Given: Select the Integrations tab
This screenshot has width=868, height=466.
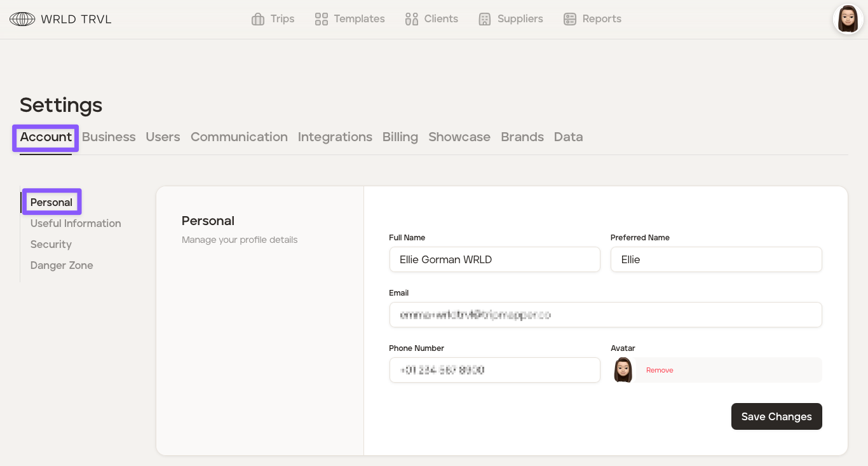Looking at the screenshot, I should pos(335,137).
